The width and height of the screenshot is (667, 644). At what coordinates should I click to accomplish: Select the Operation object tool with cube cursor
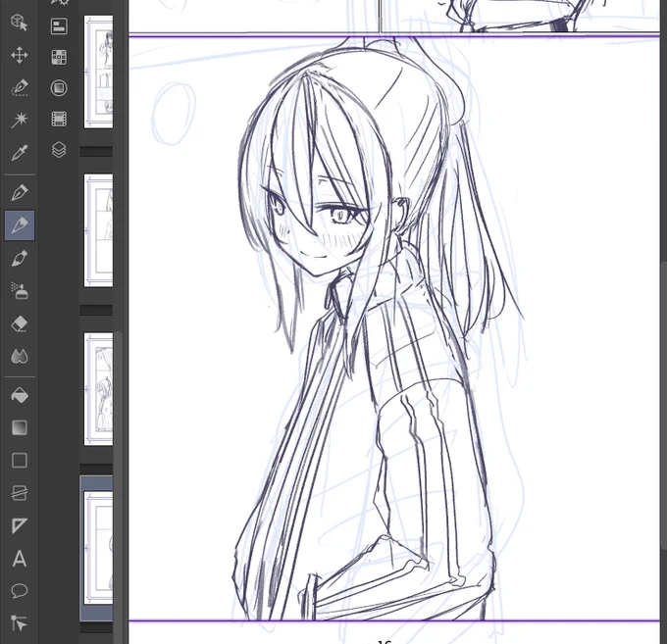pyautogui.click(x=20, y=23)
